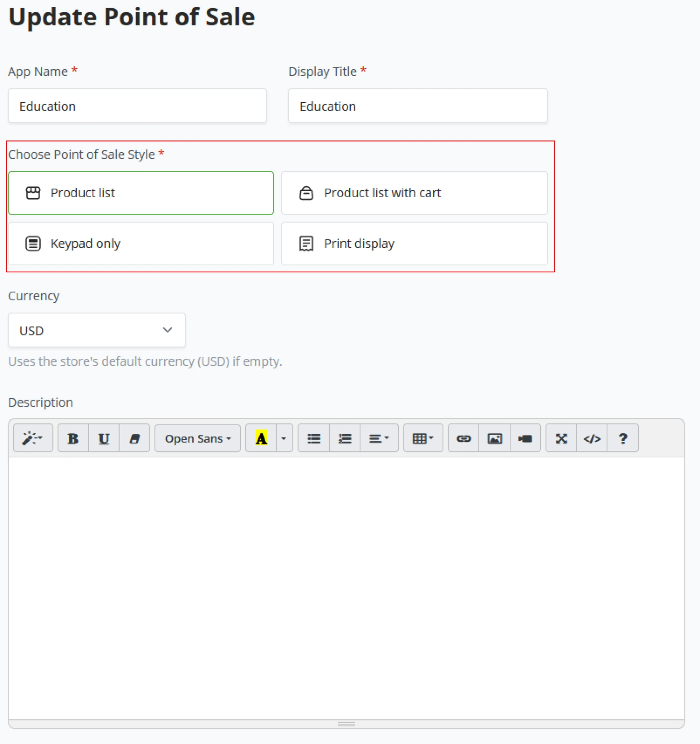Click the App Name input field
Screen dimensions: 700x744
137,106
